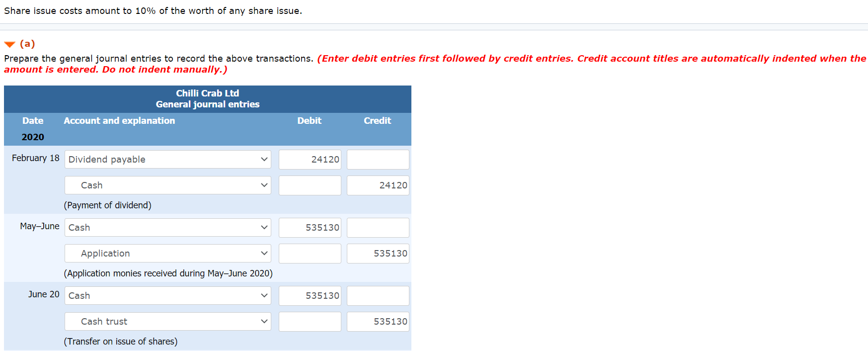Click the Application credit field 535130
The width and height of the screenshot is (868, 351).
pyautogui.click(x=378, y=253)
